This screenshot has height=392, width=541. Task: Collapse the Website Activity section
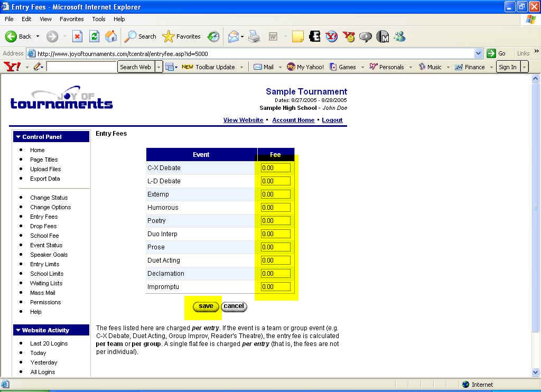[18, 330]
